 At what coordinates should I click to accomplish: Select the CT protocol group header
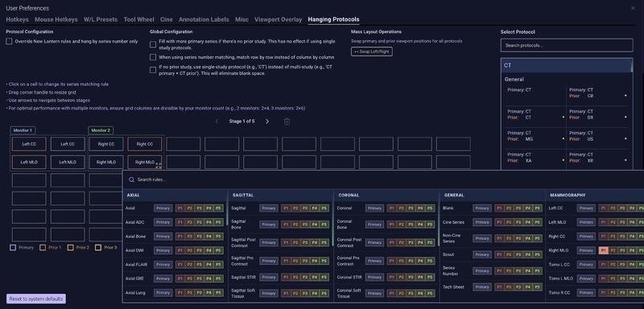tap(567, 65)
